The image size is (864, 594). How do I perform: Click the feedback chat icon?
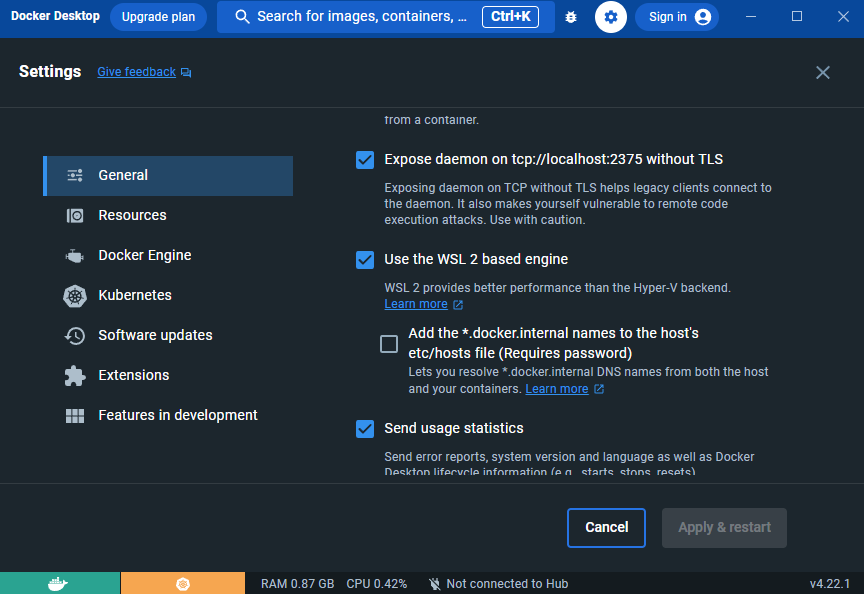(x=186, y=73)
